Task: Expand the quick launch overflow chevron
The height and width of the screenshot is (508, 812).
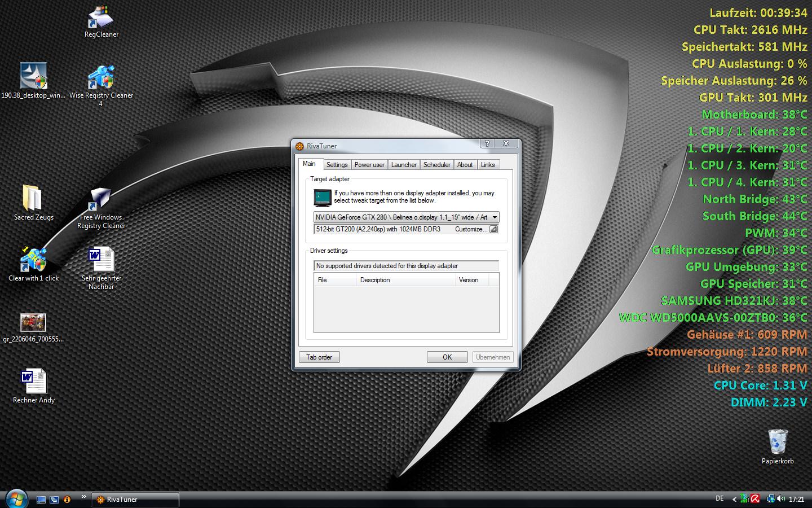Action: pyautogui.click(x=84, y=497)
